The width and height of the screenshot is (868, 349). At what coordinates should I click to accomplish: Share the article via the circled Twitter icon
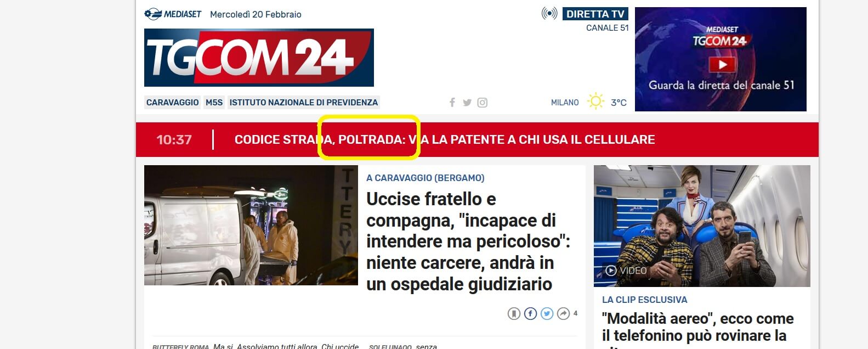[547, 313]
